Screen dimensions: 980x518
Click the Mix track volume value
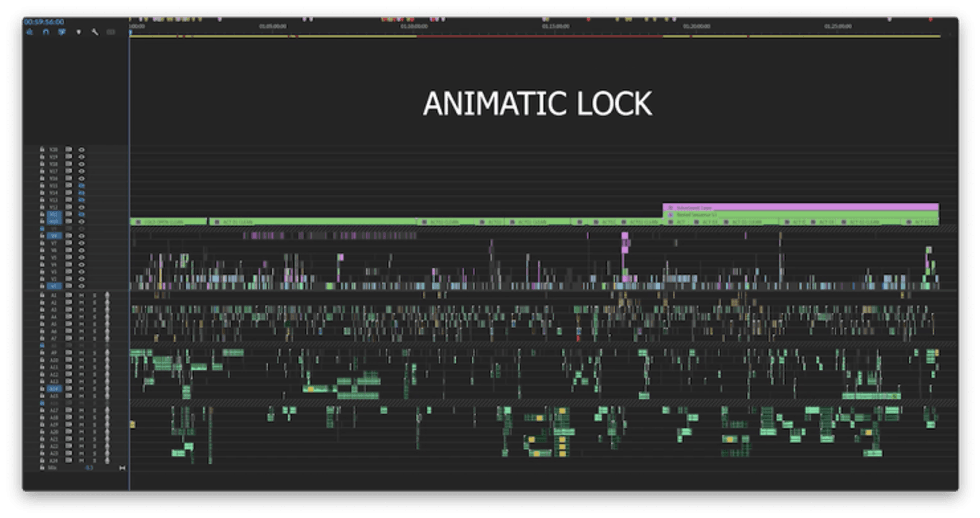[89, 468]
